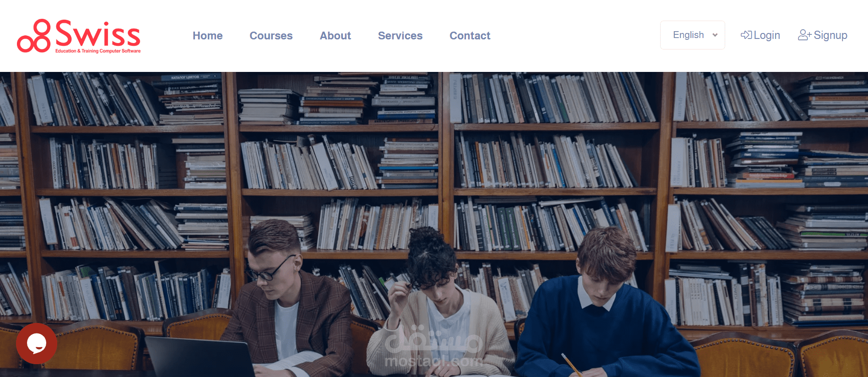Image resolution: width=868 pixels, height=377 pixels.
Task: Click the Login arrow icon
Action: [x=746, y=35]
